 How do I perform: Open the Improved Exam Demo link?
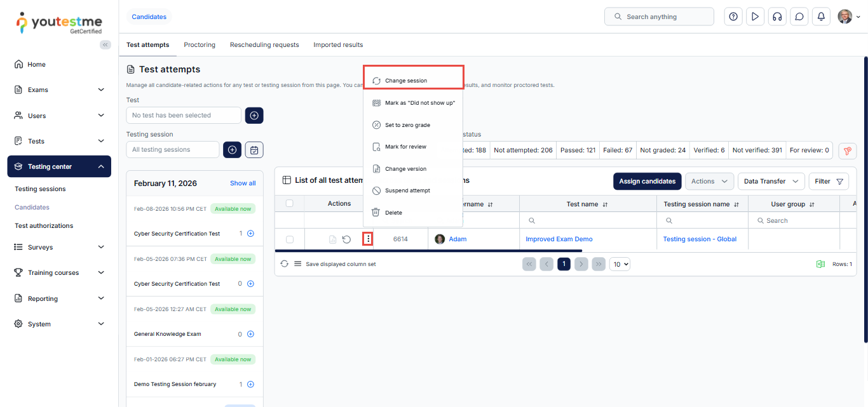pos(559,239)
